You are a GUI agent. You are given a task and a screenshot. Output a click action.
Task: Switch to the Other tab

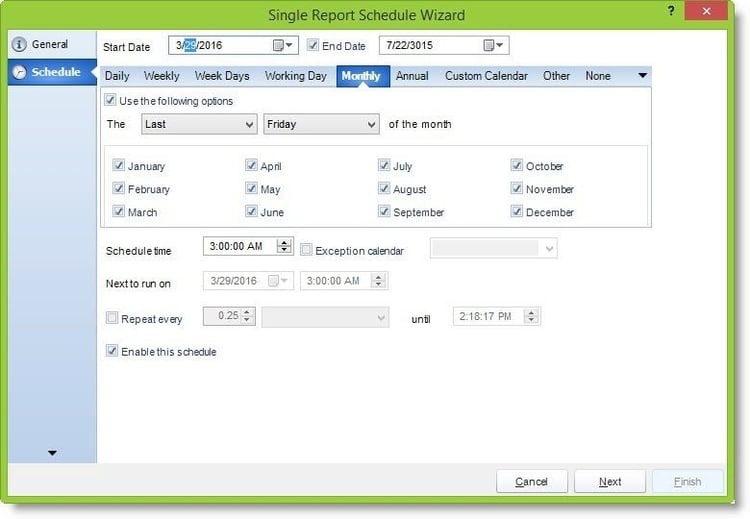[556, 76]
